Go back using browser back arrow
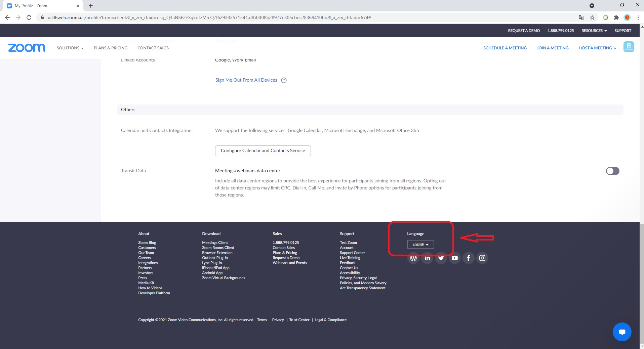This screenshot has height=349, width=644. click(7, 17)
